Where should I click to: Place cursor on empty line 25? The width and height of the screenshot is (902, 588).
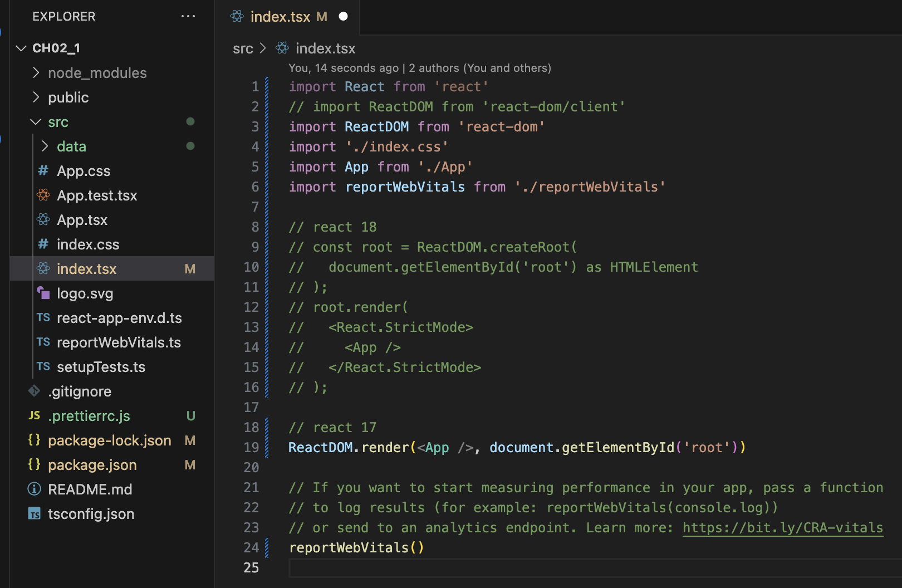click(595, 568)
